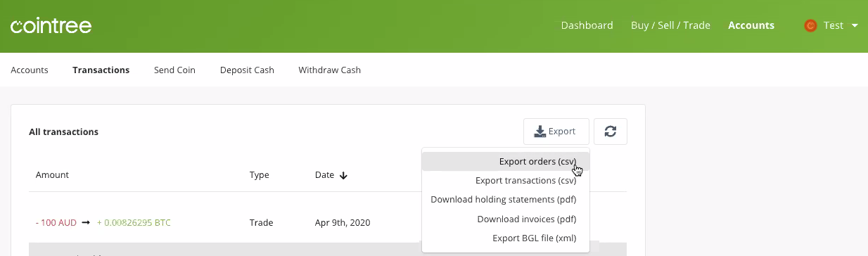This screenshot has height=256, width=868.
Task: Switch to the Transactions sub-tab
Action: [101, 70]
